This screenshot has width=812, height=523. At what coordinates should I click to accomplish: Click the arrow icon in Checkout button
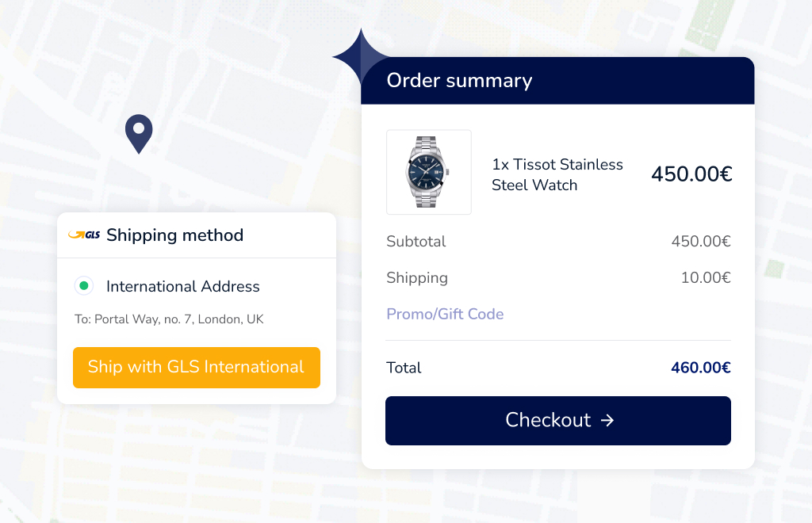coord(607,420)
